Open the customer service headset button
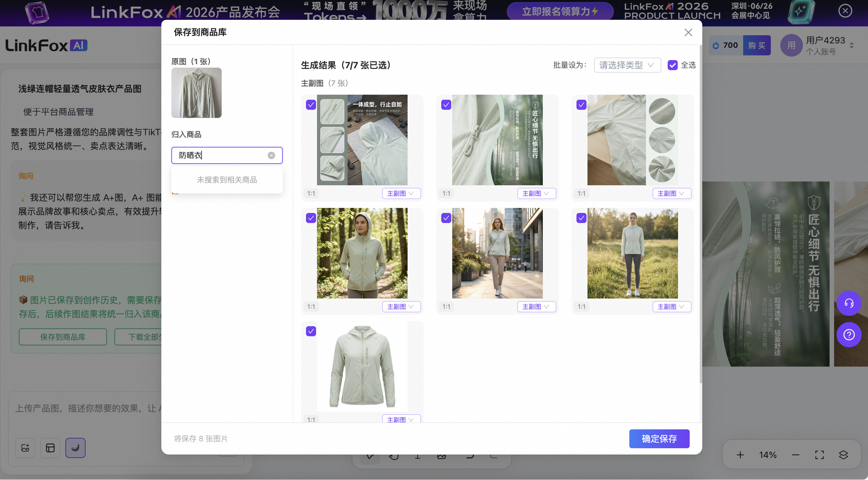The image size is (868, 480). 849,303
